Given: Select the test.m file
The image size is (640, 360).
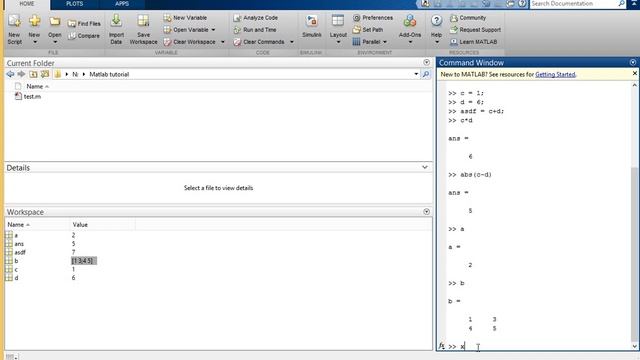Looking at the screenshot, I should pos(28,97).
